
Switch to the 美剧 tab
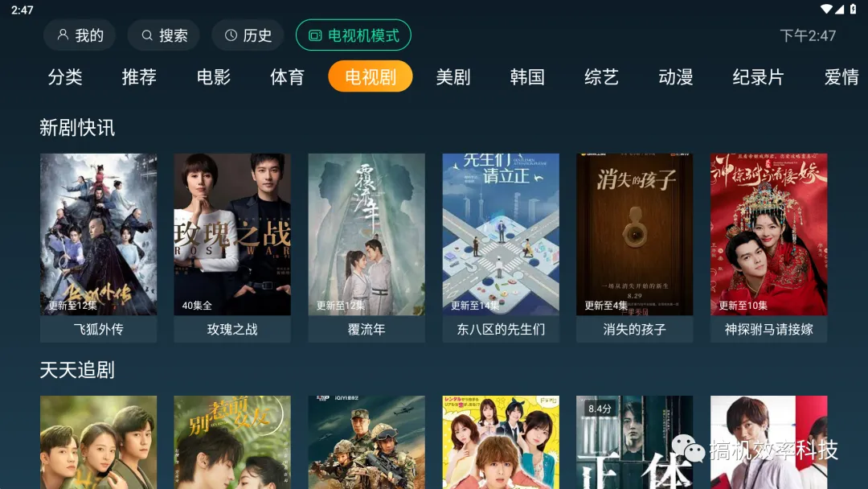tap(453, 76)
